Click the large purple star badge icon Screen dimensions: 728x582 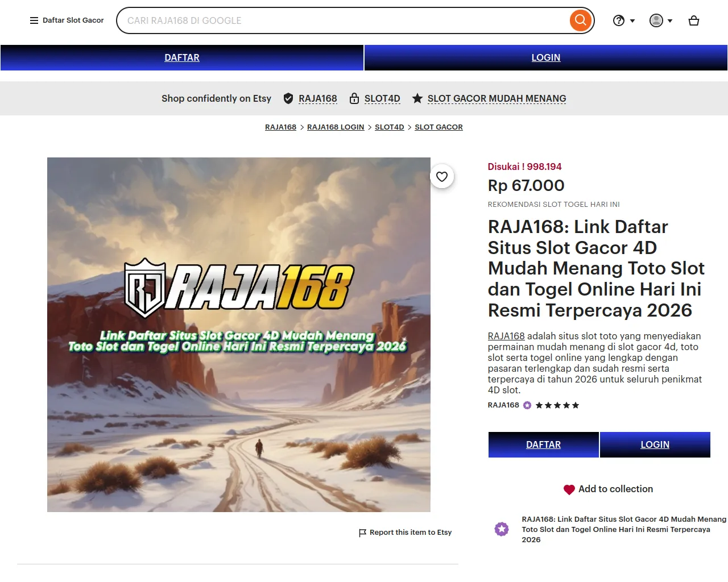pyautogui.click(x=502, y=529)
